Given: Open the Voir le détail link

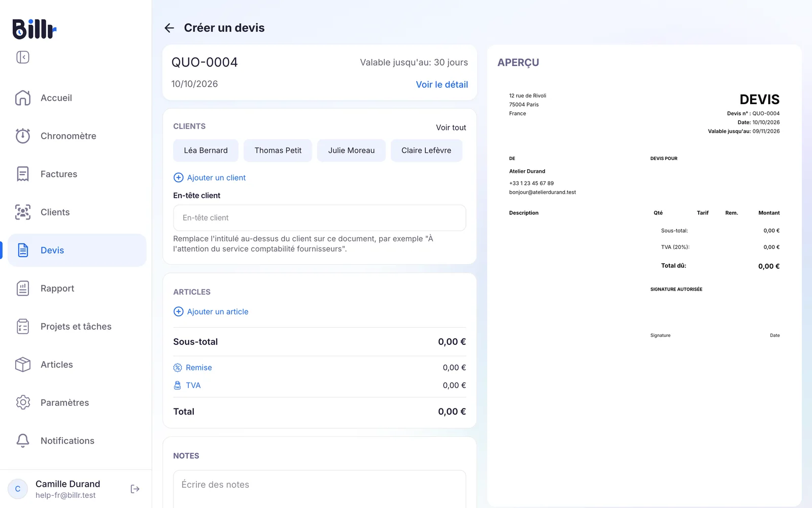Looking at the screenshot, I should coord(442,84).
